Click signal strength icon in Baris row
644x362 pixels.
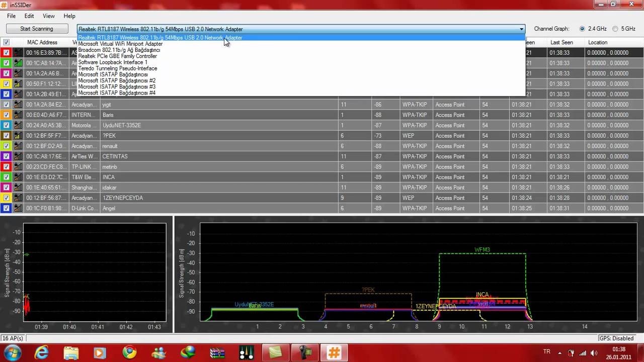(18, 115)
